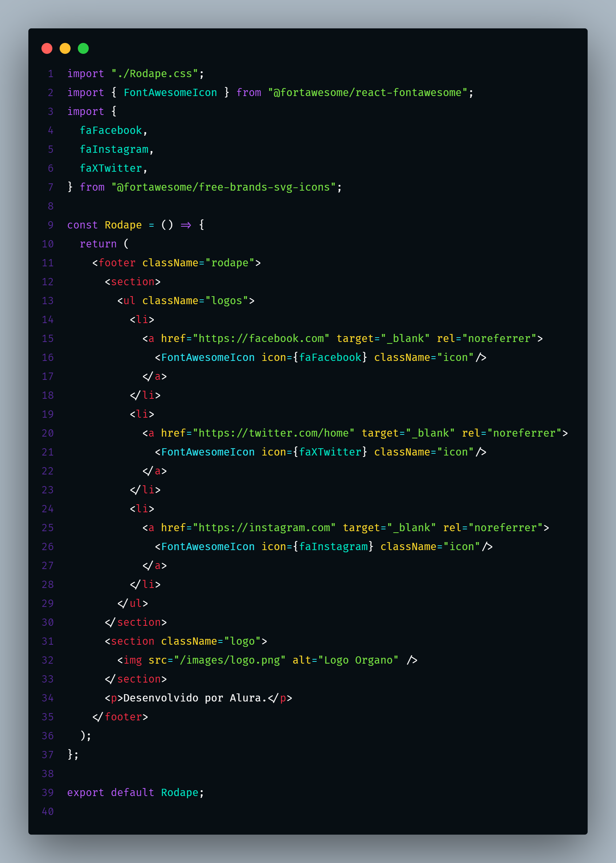Click the closing footer tag on line 35
The width and height of the screenshot is (616, 863).
(x=120, y=717)
